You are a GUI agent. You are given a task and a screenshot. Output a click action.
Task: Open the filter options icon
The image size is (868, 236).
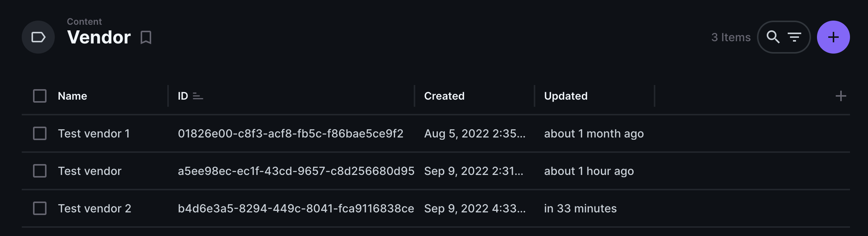pyautogui.click(x=794, y=37)
